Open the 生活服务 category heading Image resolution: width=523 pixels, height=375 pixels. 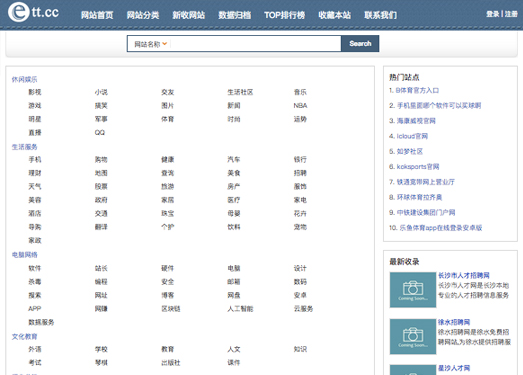pos(24,147)
